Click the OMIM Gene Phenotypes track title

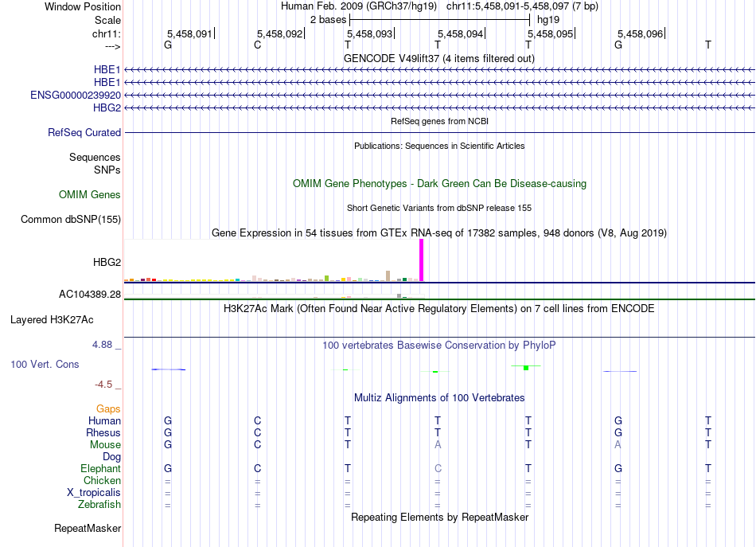point(440,184)
